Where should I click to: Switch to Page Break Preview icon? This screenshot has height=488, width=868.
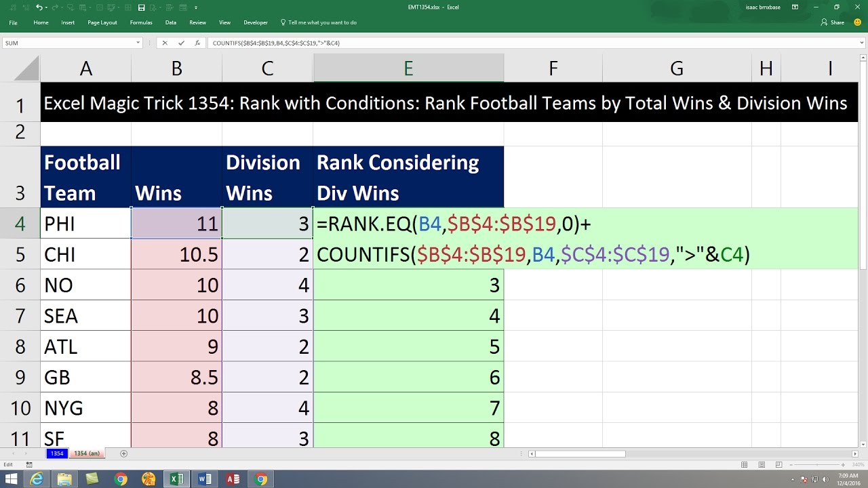tap(779, 464)
